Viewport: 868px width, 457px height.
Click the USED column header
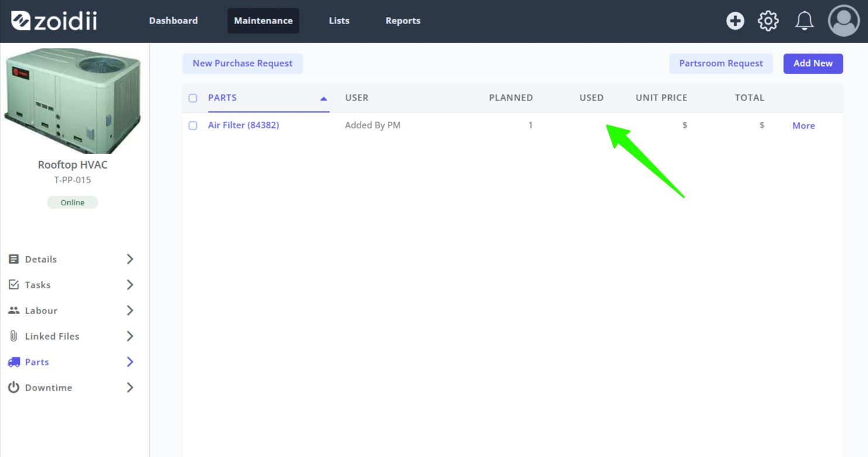(x=592, y=97)
